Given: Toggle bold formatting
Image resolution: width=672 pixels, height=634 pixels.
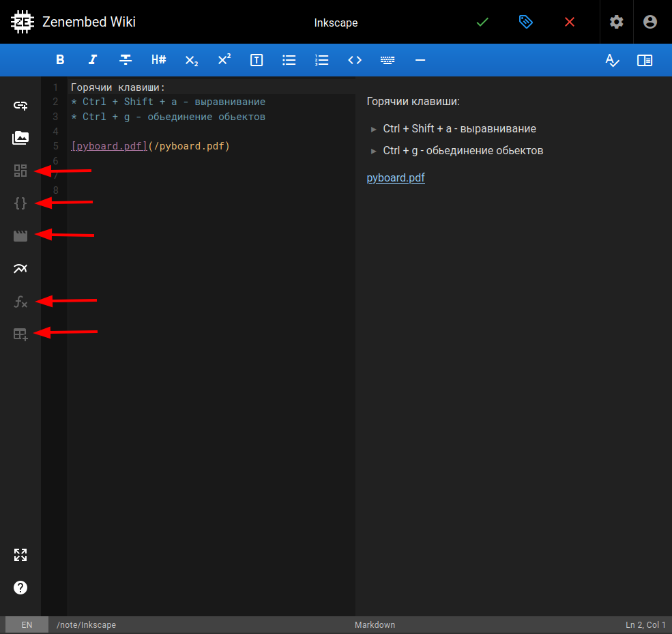Looking at the screenshot, I should coord(60,60).
